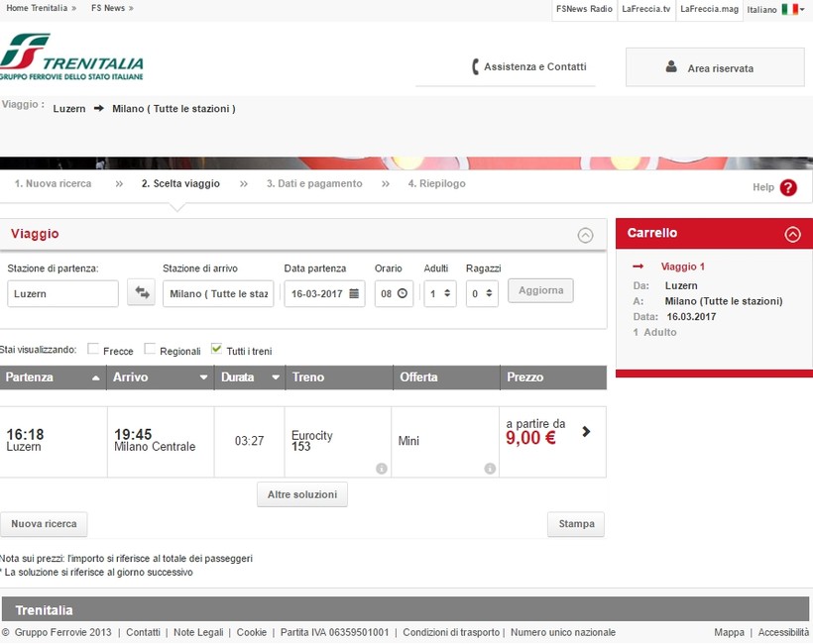813x644 pixels.
Task: Tick the Regionali trains checkbox
Action: click(x=151, y=349)
